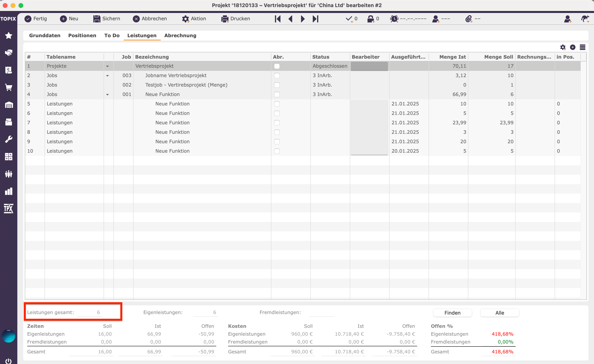This screenshot has width=594, height=364.
Task: Toggle Abr. checkbox for Jobname Vertriebsprojekt
Action: tap(277, 75)
